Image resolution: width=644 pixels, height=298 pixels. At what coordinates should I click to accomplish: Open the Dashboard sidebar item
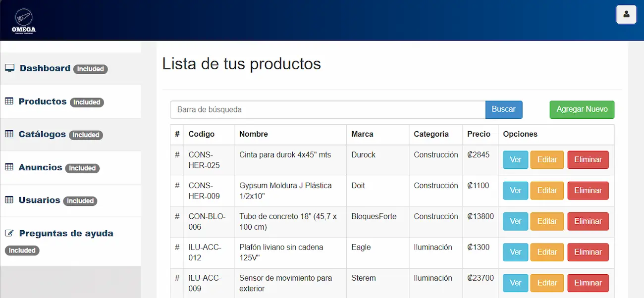(x=45, y=68)
